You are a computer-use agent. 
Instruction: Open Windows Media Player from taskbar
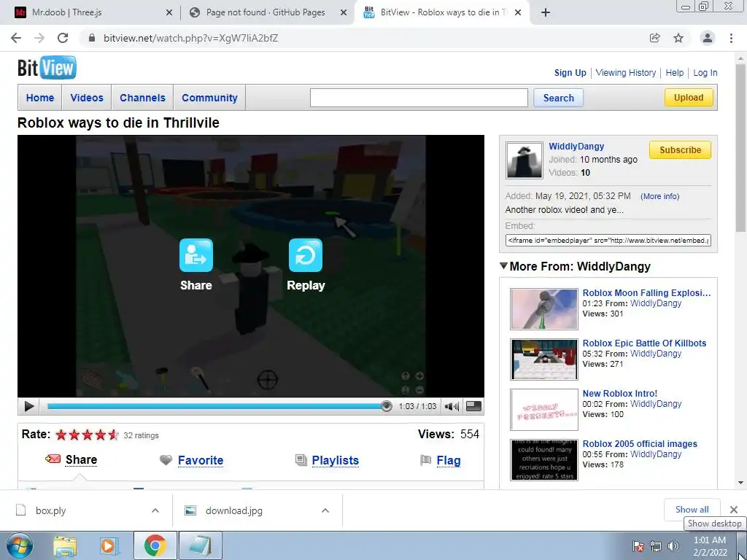coord(108,546)
